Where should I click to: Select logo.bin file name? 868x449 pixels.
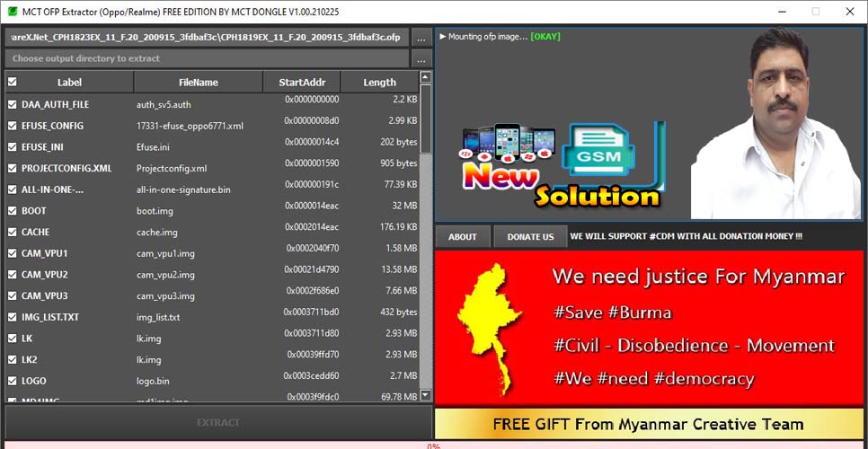(x=153, y=381)
